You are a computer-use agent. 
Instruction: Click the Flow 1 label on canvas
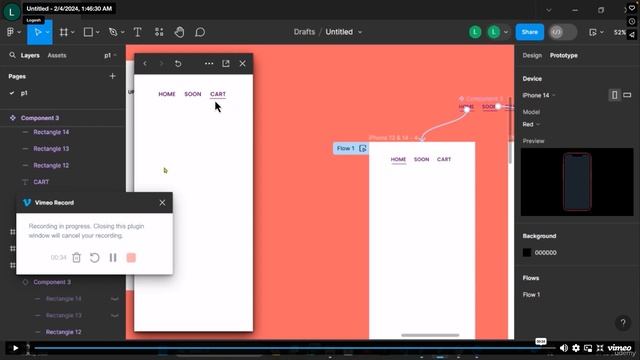tap(346, 149)
